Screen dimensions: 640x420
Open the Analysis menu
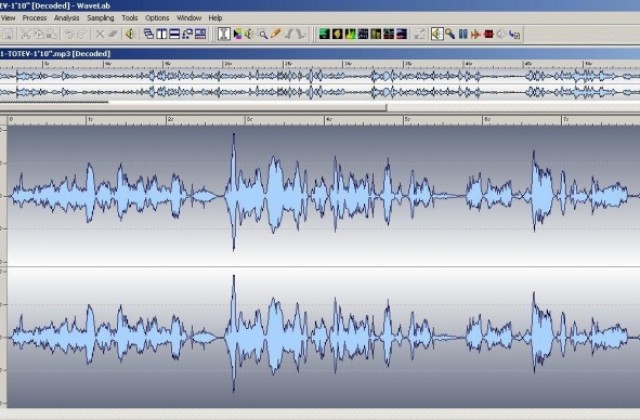(x=67, y=18)
